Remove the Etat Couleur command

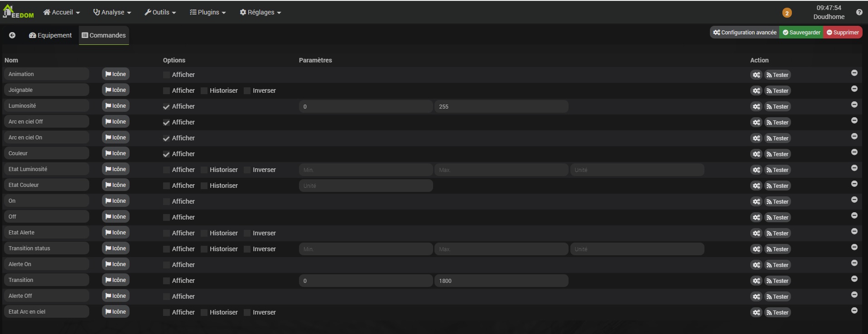coord(854,184)
